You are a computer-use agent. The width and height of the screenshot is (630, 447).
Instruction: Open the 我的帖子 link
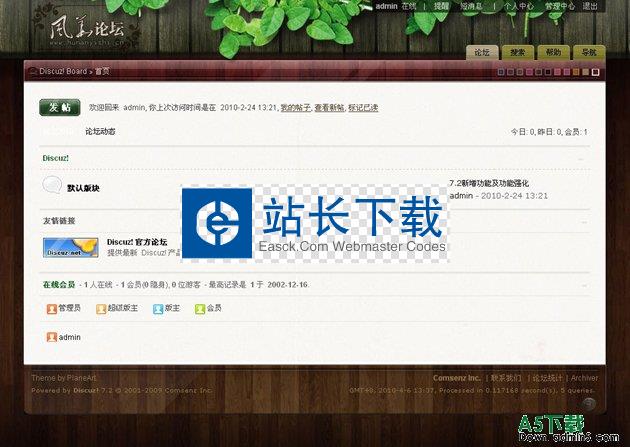294,107
